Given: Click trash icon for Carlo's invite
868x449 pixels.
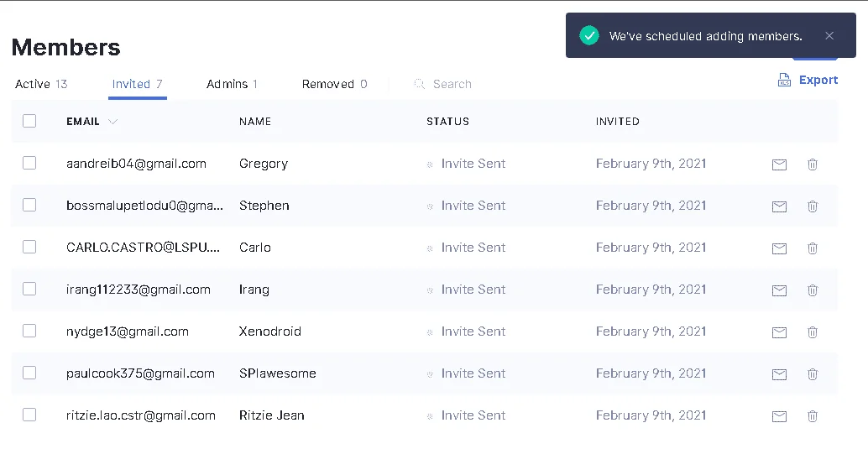Looking at the screenshot, I should 812,248.
